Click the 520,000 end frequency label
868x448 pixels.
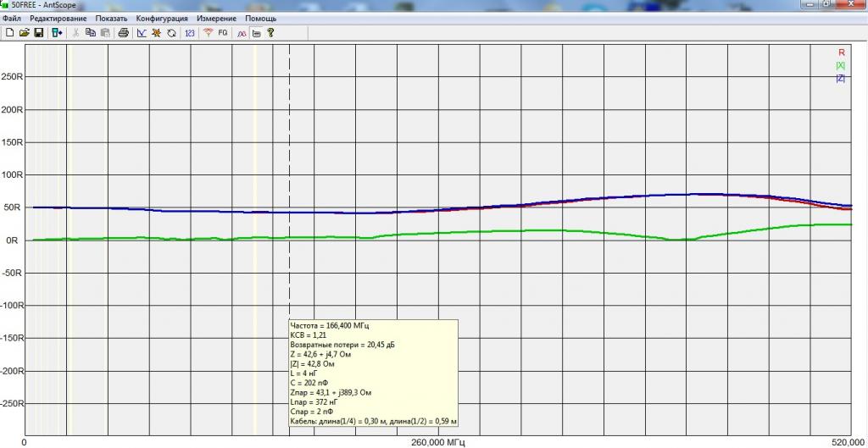click(x=849, y=442)
